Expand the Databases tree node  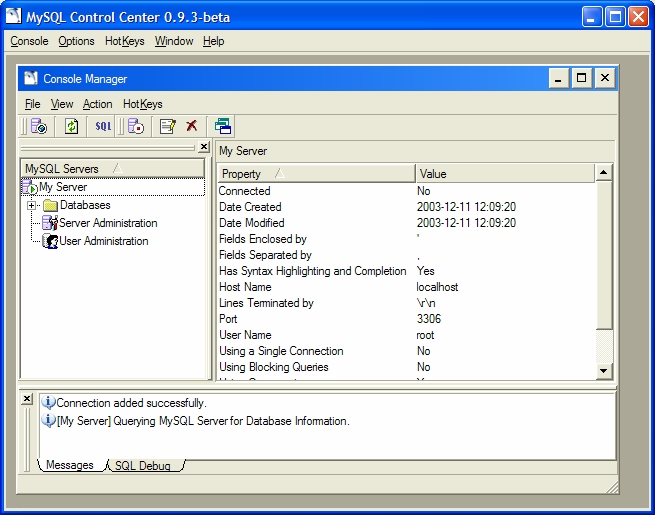31,205
